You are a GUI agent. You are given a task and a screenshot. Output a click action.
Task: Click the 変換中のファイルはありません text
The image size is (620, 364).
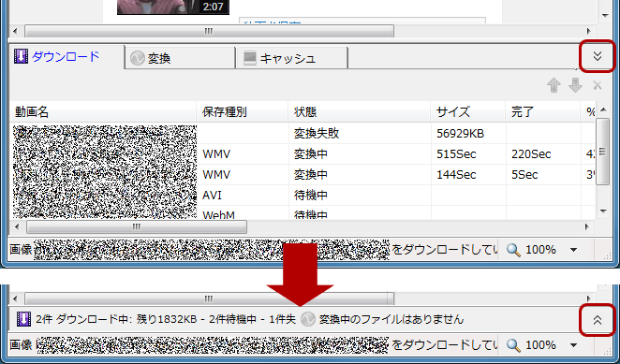click(391, 319)
